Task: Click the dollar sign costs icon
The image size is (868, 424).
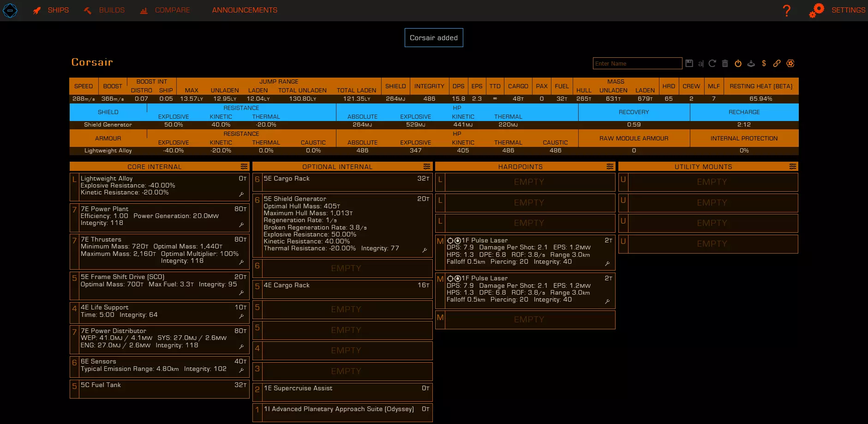Action: pyautogui.click(x=764, y=63)
